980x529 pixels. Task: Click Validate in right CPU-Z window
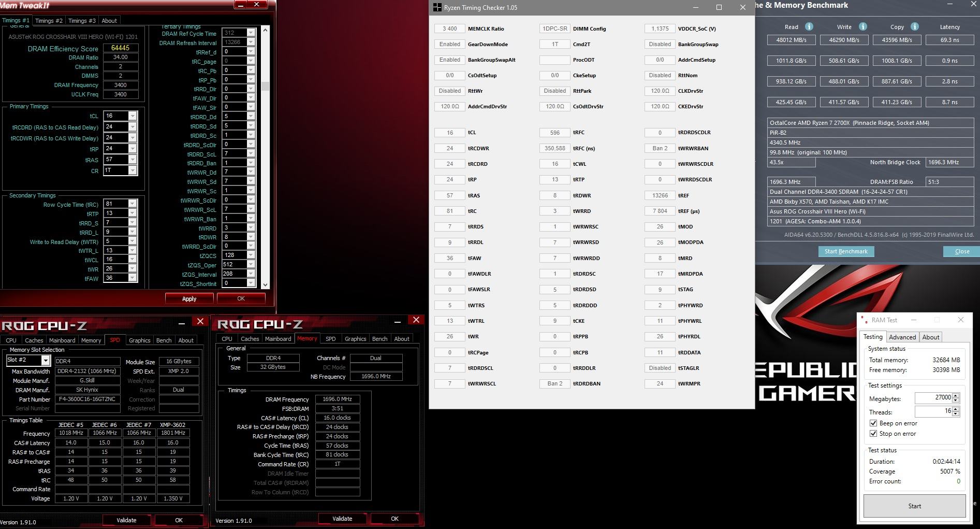tap(342, 519)
